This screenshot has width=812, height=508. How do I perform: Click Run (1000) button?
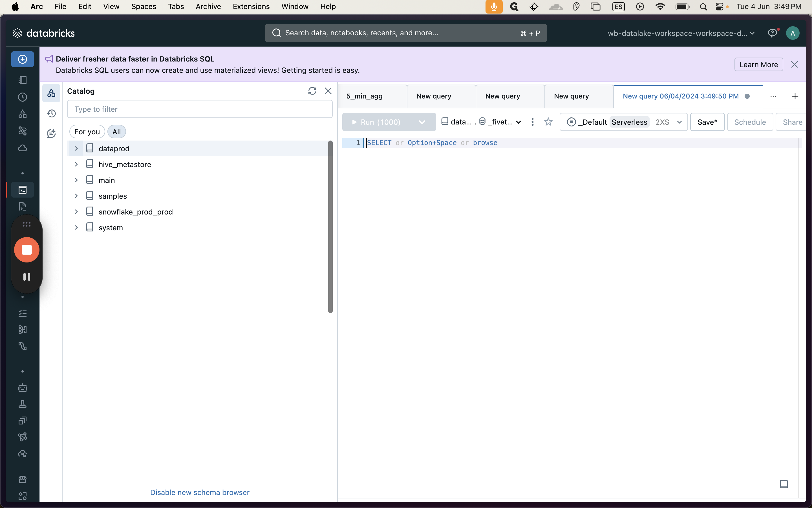(377, 122)
